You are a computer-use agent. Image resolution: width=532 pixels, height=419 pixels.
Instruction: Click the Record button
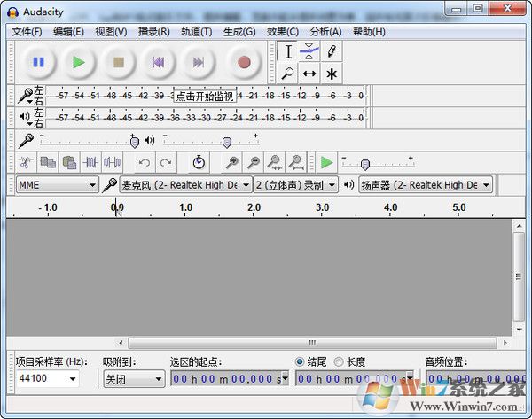(x=244, y=62)
